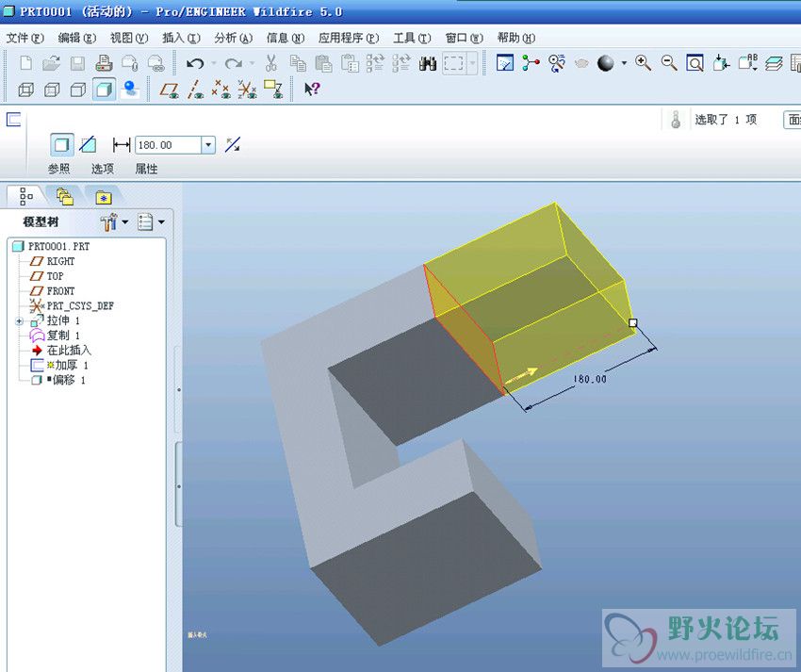
Task: Redo the last operation
Action: [233, 63]
